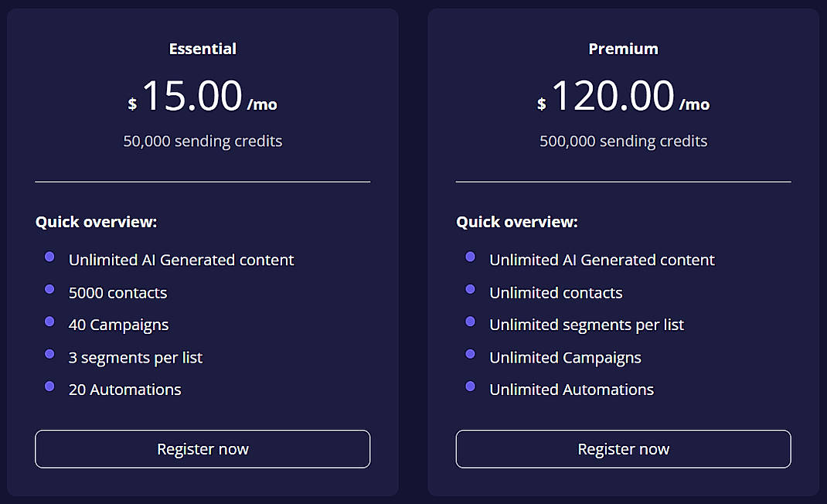Click the Quick overview heading on Essential card
Image resolution: width=827 pixels, height=504 pixels.
96,222
